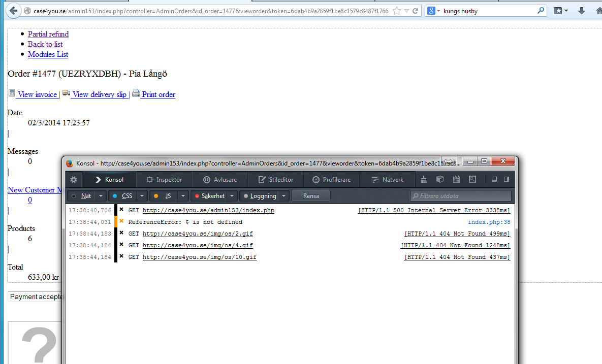Open the 404 Not Found 499ms status
This screenshot has height=364, width=602.
457,234
